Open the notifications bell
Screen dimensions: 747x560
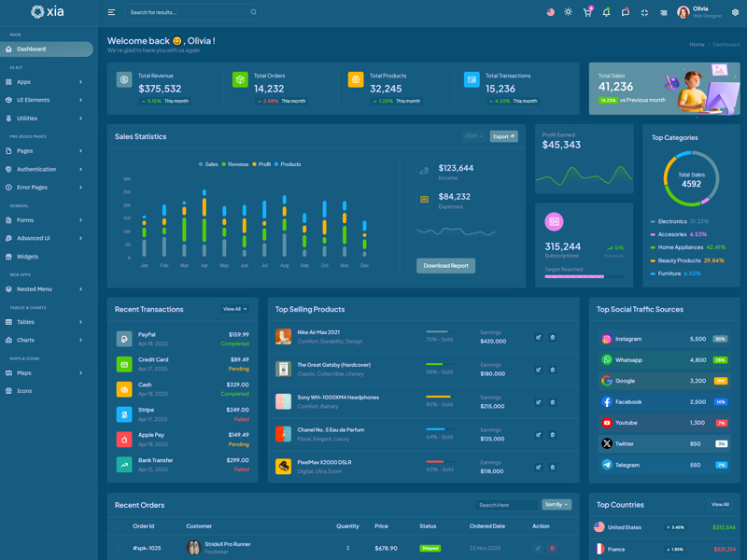click(606, 12)
